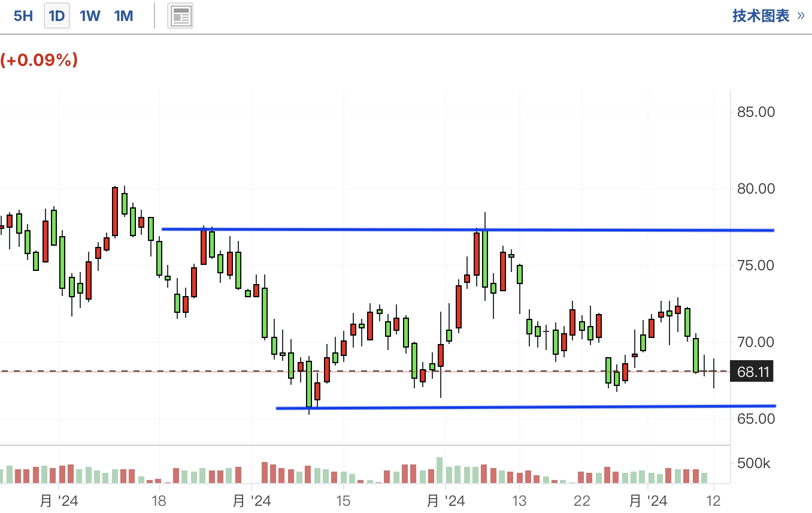Click the 70.00 price axis label
The height and width of the screenshot is (513, 812).
756,342
